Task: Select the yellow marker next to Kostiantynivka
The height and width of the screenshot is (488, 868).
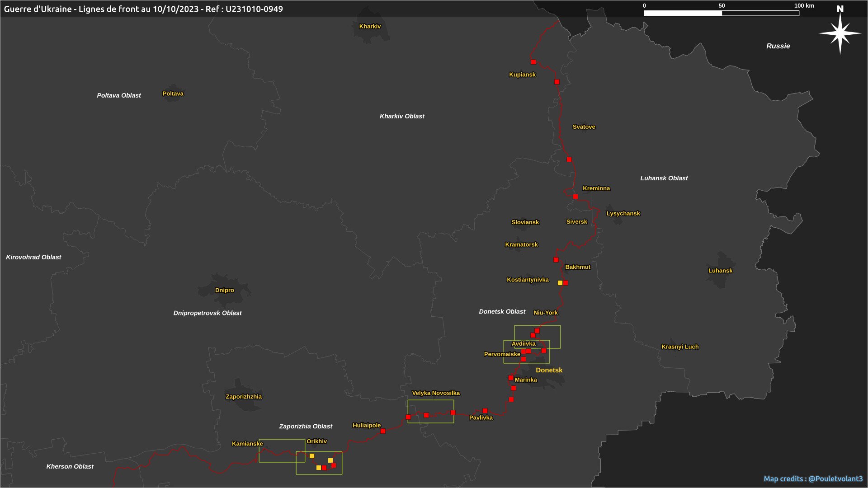Action: 560,283
